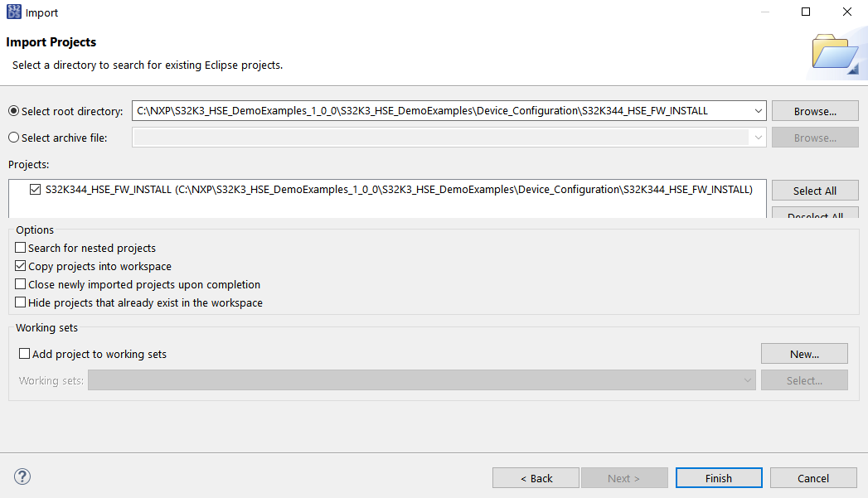The image size is (868, 498).
Task: Close the Import dialog window
Action: [x=846, y=12]
